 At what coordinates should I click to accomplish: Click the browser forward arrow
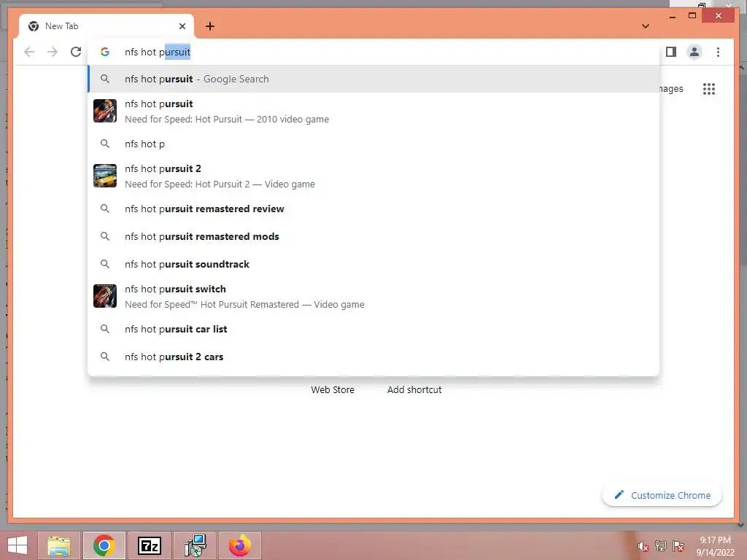[x=53, y=52]
